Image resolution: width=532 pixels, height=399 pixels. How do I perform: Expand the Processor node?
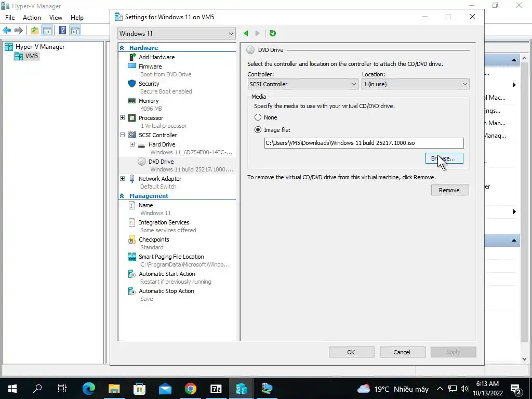[x=123, y=118]
